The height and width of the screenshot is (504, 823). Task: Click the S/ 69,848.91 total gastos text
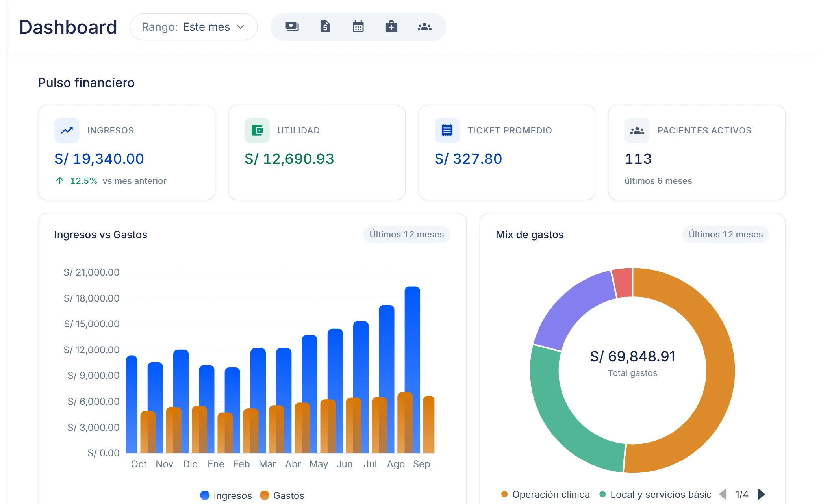click(x=632, y=356)
